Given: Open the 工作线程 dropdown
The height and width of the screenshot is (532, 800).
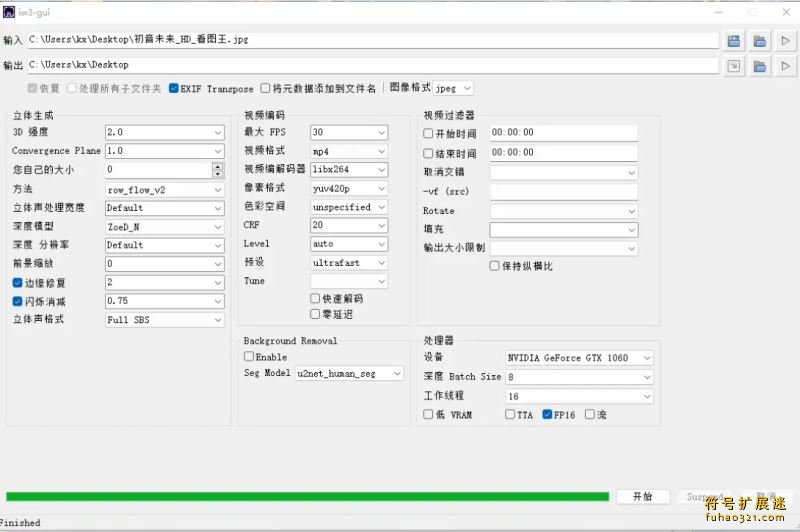Looking at the screenshot, I should click(579, 396).
